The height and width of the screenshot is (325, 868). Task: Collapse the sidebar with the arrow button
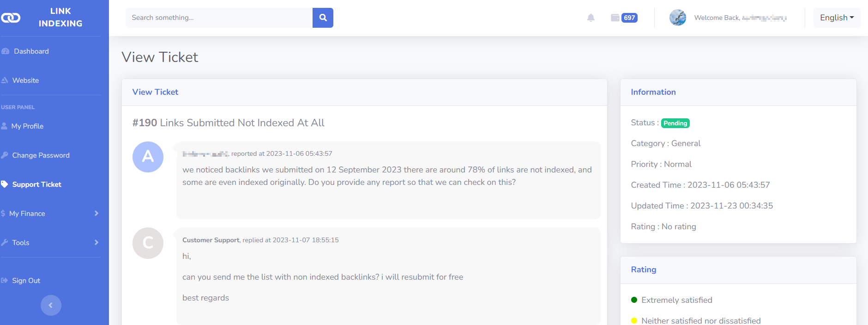pyautogui.click(x=51, y=305)
